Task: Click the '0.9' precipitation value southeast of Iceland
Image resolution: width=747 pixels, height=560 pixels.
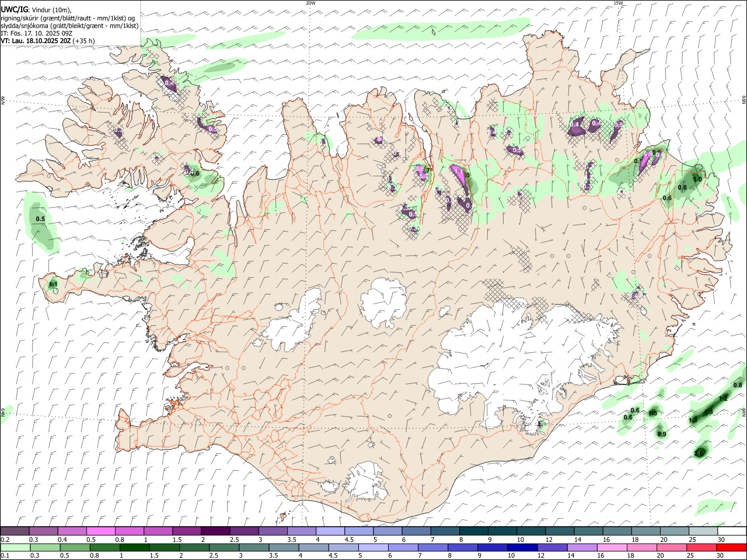Action: coord(662,434)
